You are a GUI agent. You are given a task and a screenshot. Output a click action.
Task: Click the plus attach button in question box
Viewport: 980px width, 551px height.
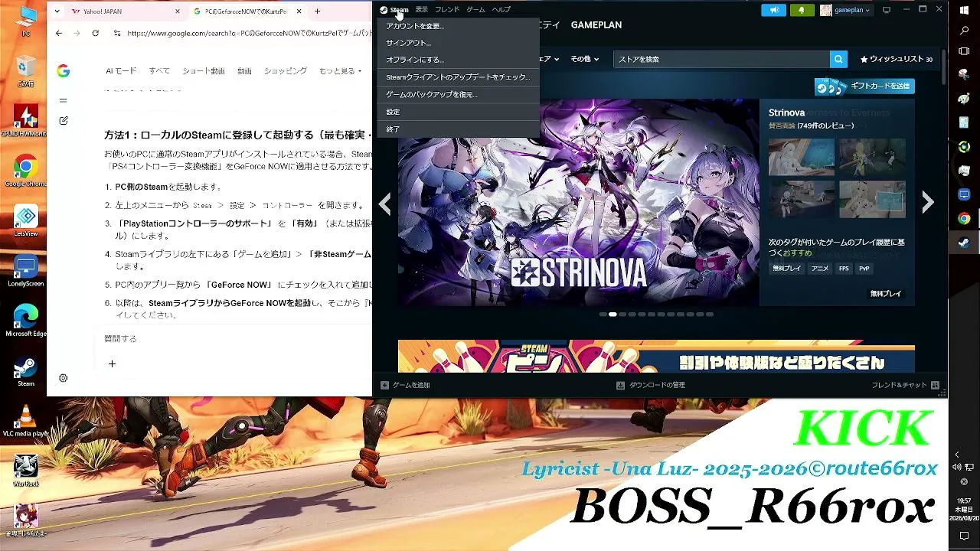pos(112,364)
